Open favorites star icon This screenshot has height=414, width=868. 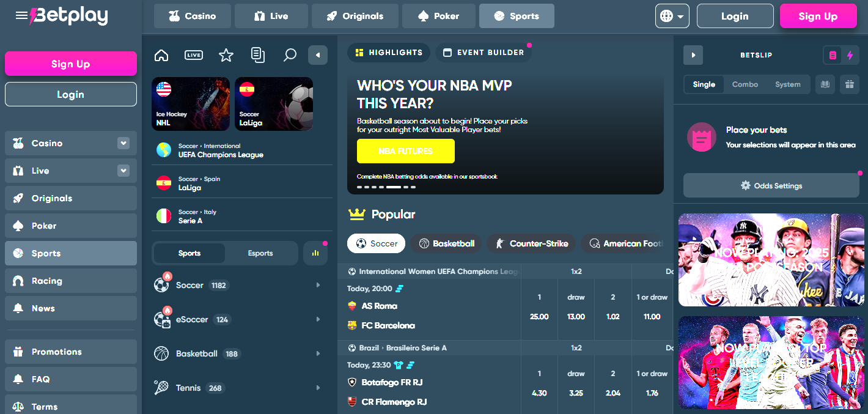[226, 55]
